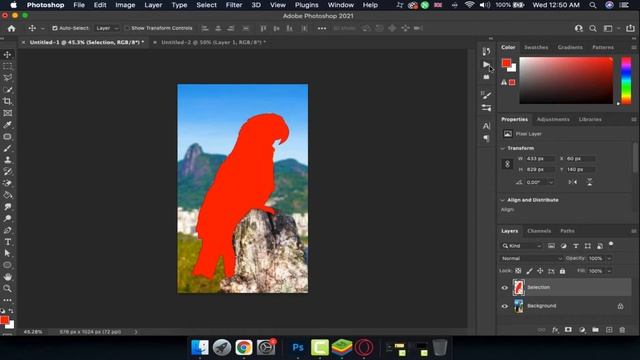Open the Auto-Select Layer dropdown

point(107,28)
